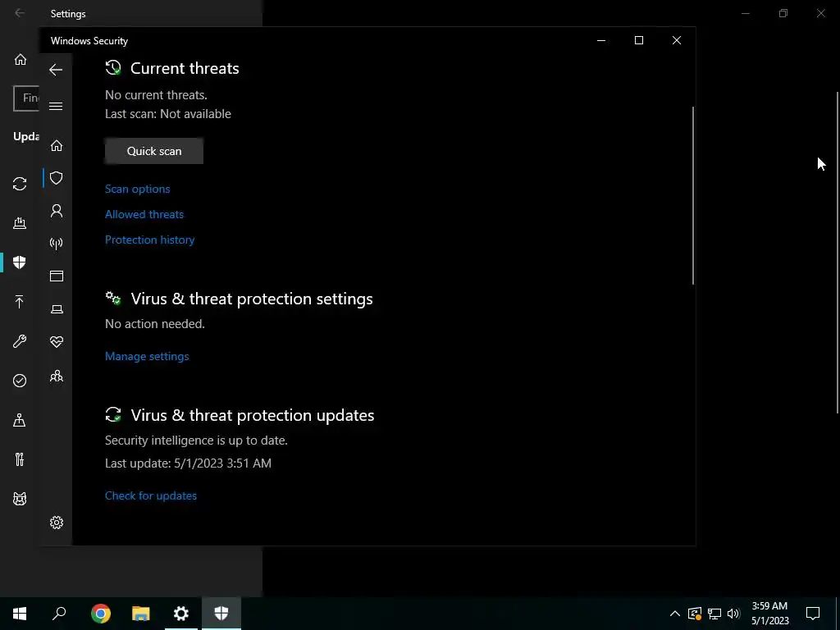Open volume control in system tray

coord(733,614)
